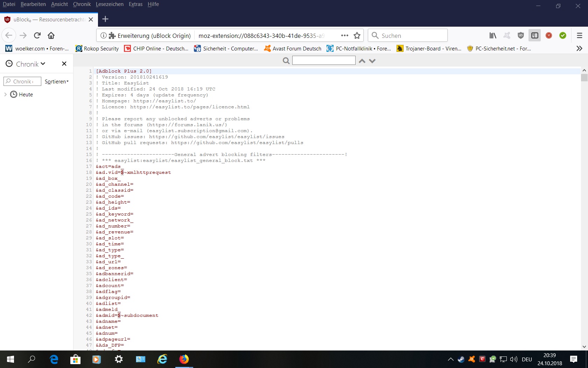Screen dimensions: 588x368
Task: Click the find magnifier icon above code
Action: (x=286, y=61)
